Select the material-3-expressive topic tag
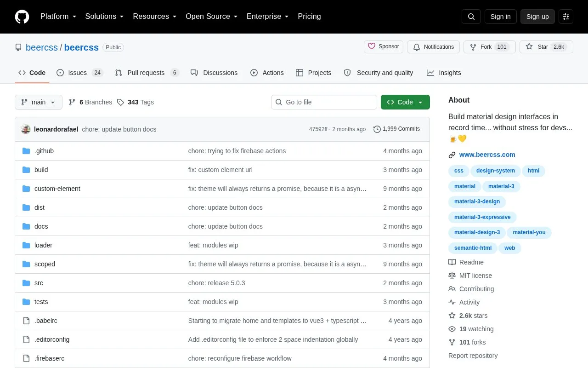 [482, 217]
